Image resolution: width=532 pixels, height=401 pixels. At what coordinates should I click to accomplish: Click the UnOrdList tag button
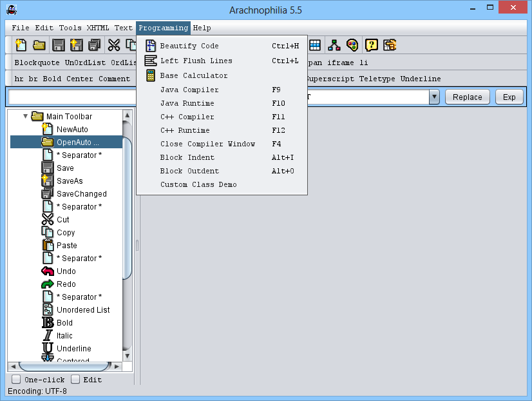(85, 63)
